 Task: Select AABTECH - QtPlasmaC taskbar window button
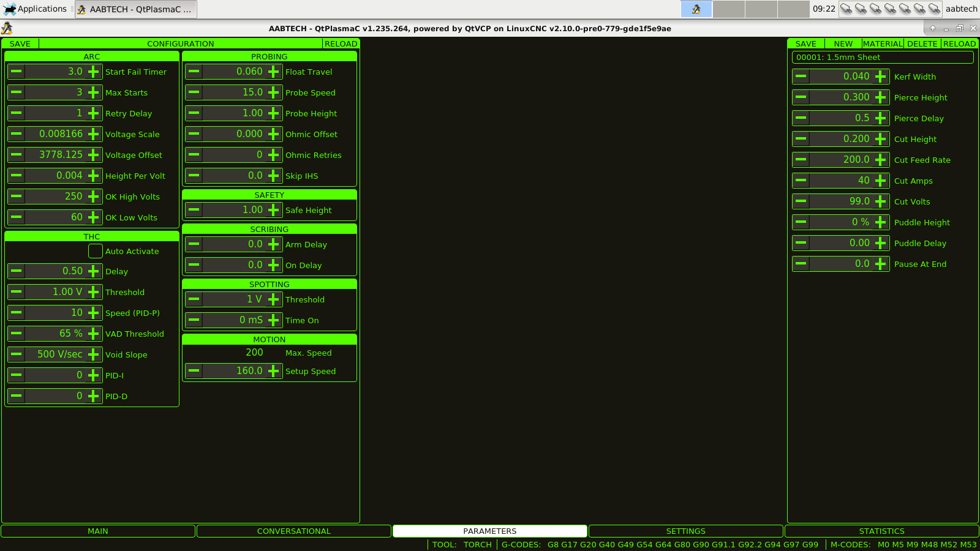pos(136,9)
